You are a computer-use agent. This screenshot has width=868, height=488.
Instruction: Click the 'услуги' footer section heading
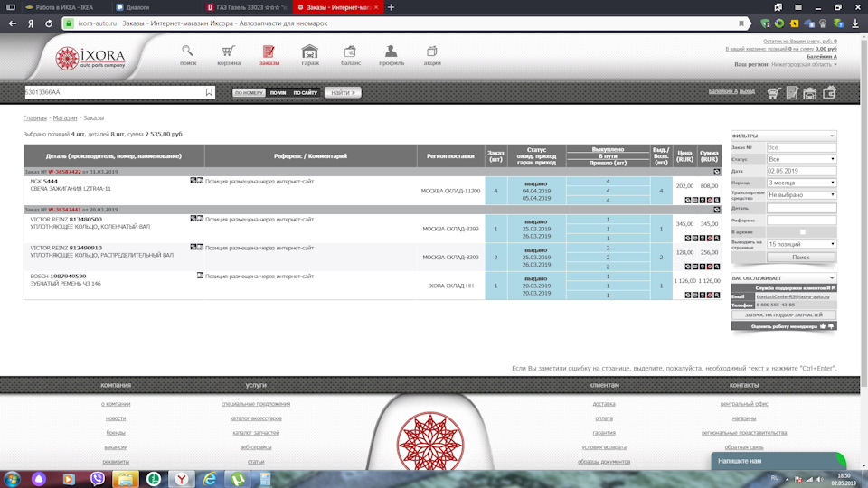click(x=256, y=385)
